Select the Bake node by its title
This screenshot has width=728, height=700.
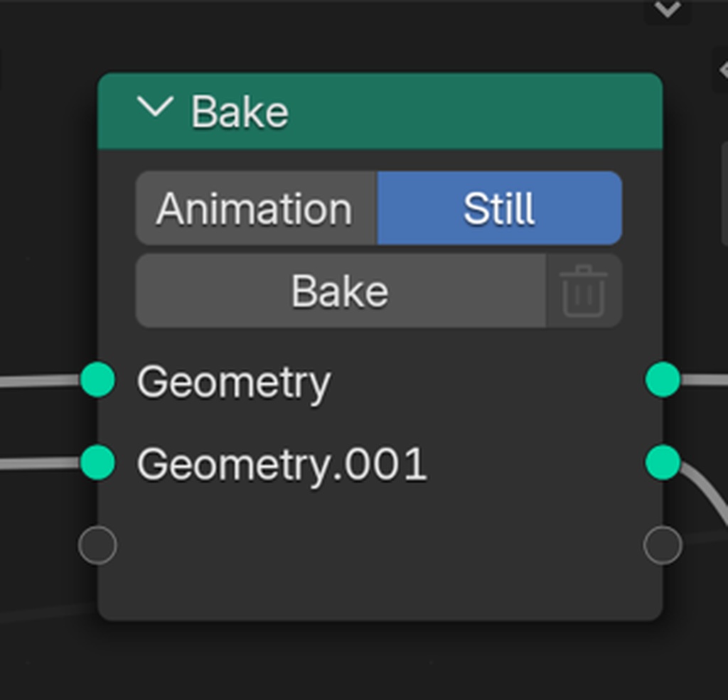pos(240,112)
